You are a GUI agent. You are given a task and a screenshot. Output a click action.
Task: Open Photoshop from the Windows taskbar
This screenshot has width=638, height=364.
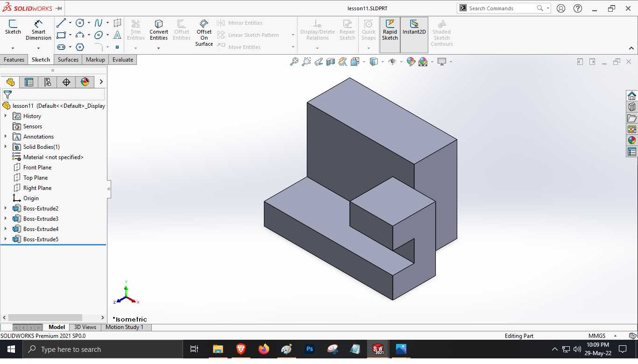(309, 349)
